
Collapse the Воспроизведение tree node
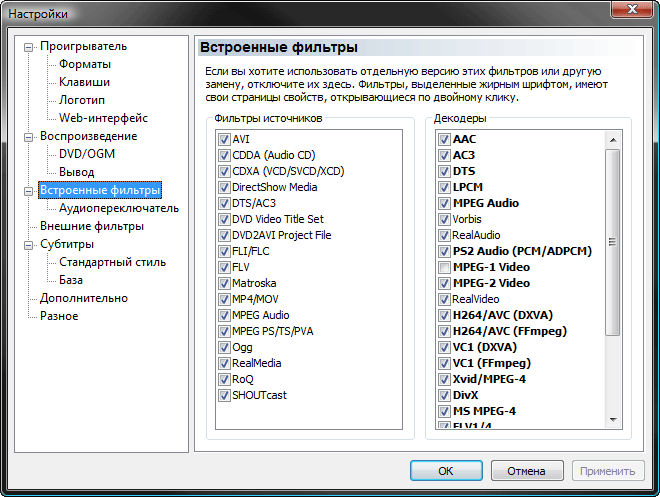point(28,137)
